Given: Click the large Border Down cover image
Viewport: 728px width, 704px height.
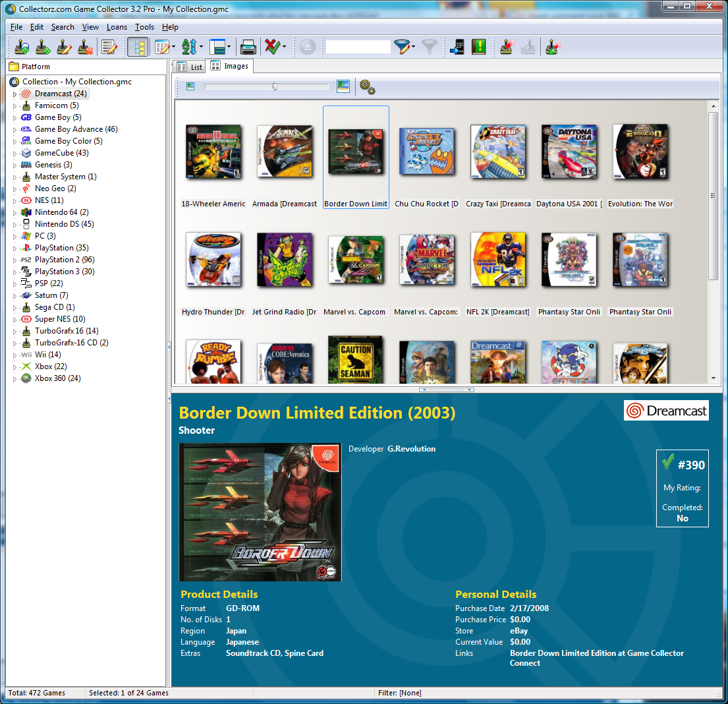Looking at the screenshot, I should coord(260,513).
